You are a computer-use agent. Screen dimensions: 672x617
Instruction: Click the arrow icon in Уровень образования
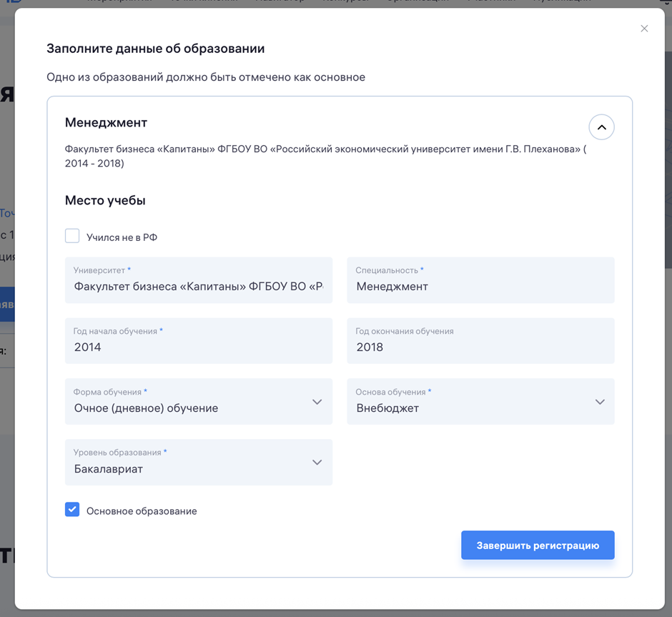(x=317, y=463)
